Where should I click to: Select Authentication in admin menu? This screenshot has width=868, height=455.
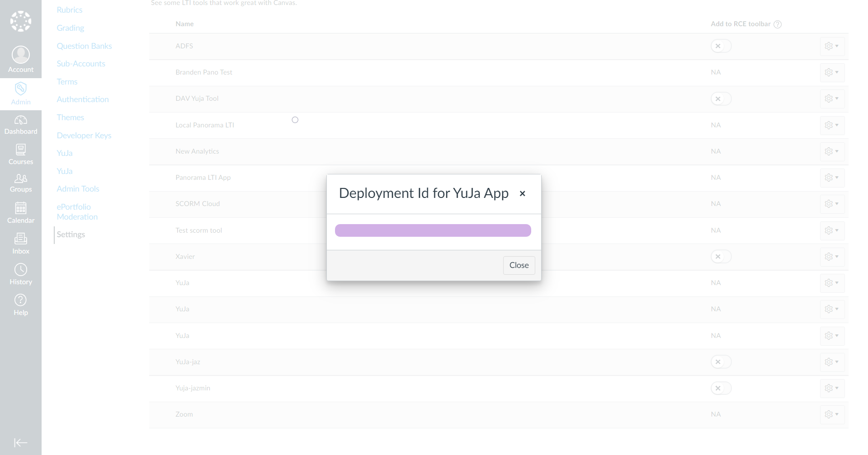click(x=83, y=99)
